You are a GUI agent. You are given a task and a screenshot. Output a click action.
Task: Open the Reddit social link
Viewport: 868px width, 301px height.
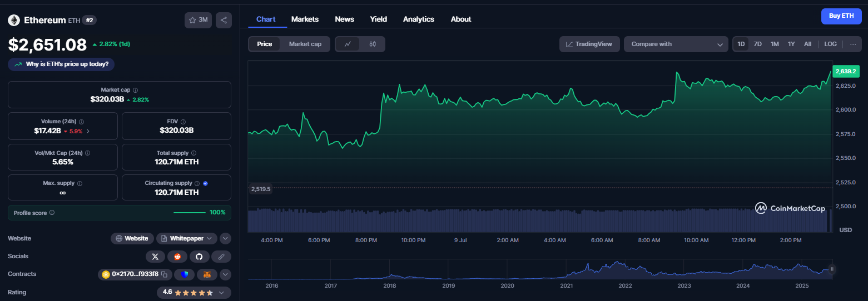[177, 257]
